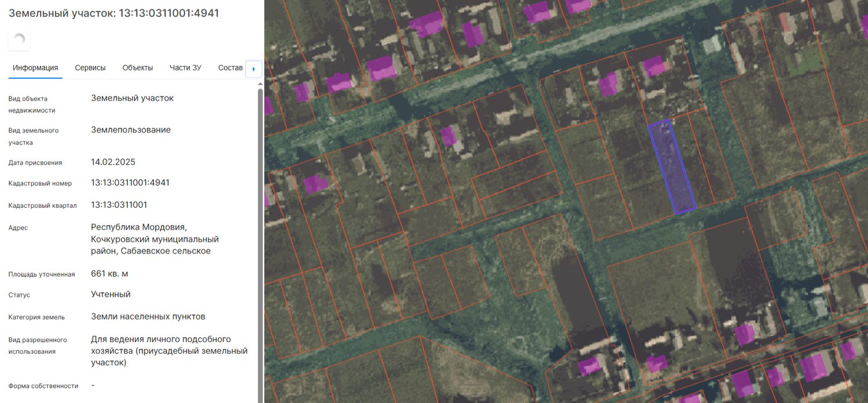Click the Земли населенных пунктов value
868x403 pixels.
(148, 316)
